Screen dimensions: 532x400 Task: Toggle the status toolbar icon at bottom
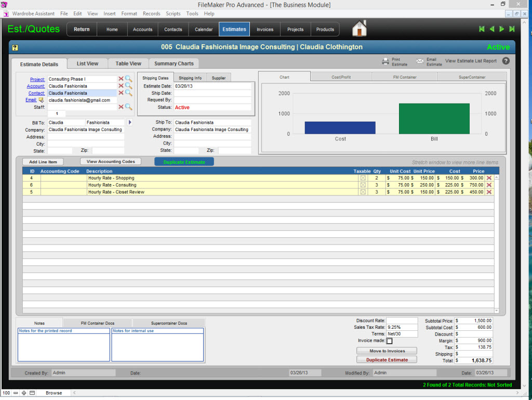tap(32, 393)
